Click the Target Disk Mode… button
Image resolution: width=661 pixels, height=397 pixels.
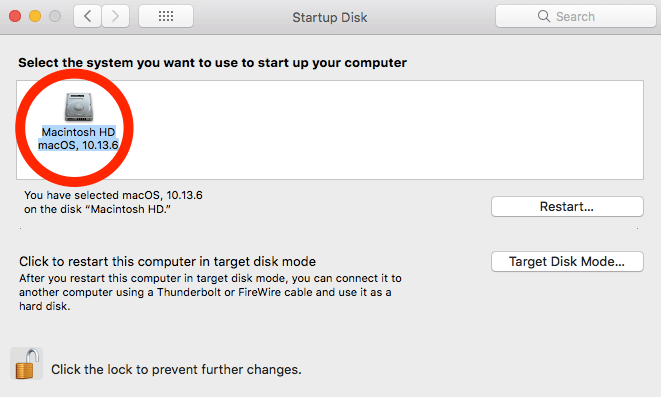pyautogui.click(x=567, y=262)
